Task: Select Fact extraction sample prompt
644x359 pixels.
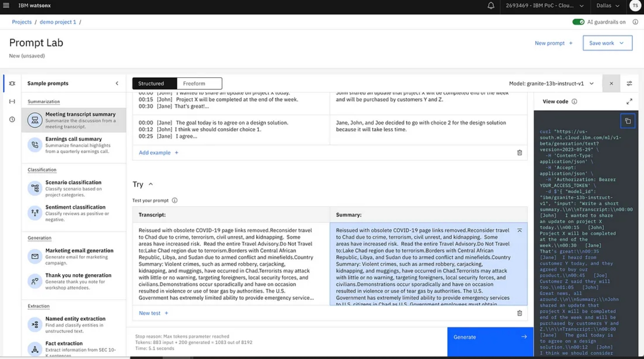Action: coord(74,349)
